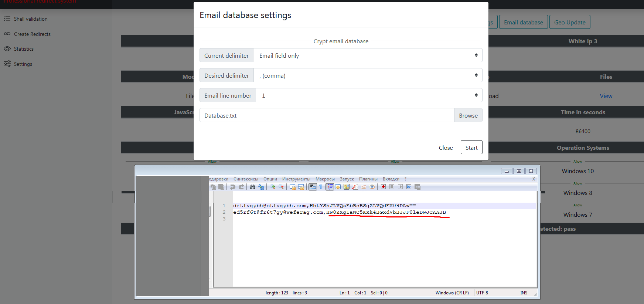Click Windows (CR LF) in status bar
The height and width of the screenshot is (304, 644).
click(x=452, y=293)
